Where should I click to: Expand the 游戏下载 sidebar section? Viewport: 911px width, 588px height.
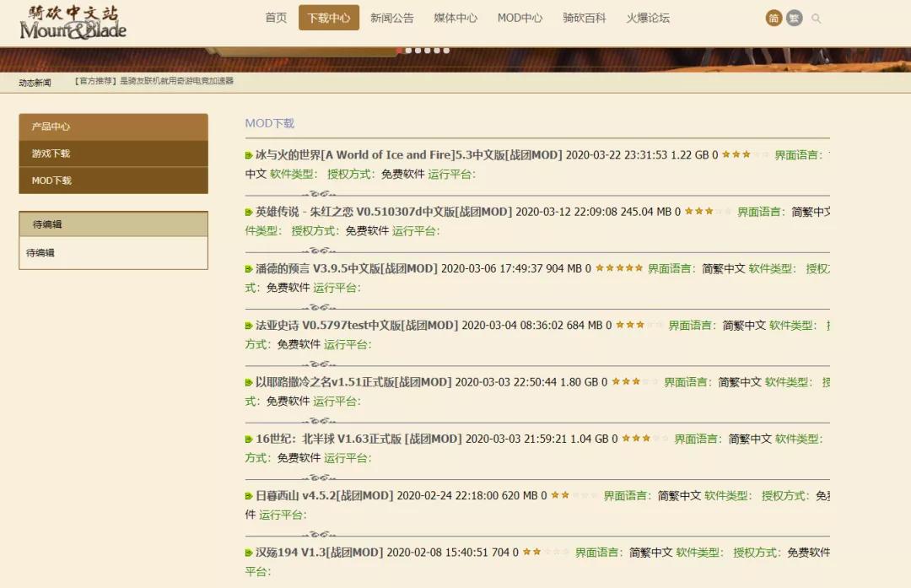tap(114, 154)
